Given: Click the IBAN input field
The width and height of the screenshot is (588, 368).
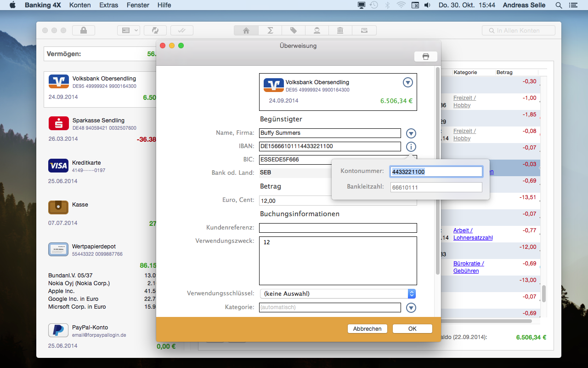Looking at the screenshot, I should click(330, 146).
